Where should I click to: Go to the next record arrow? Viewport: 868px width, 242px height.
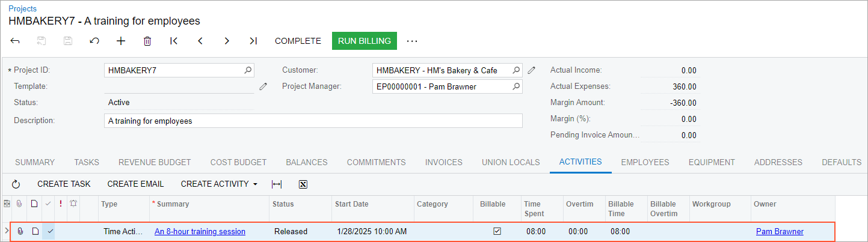coord(227,41)
